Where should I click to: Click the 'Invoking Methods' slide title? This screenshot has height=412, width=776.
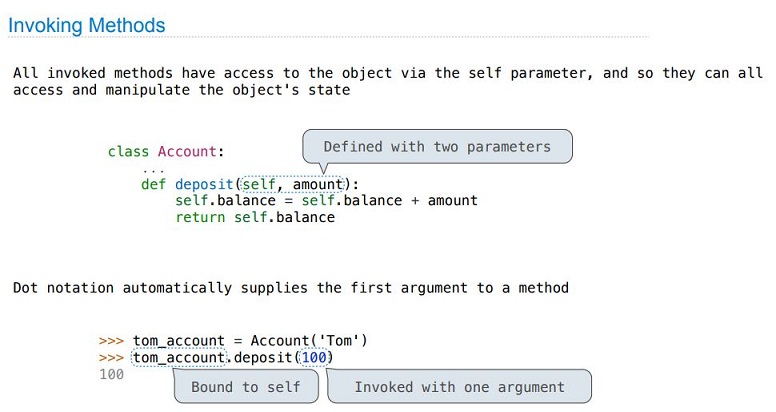[87, 26]
